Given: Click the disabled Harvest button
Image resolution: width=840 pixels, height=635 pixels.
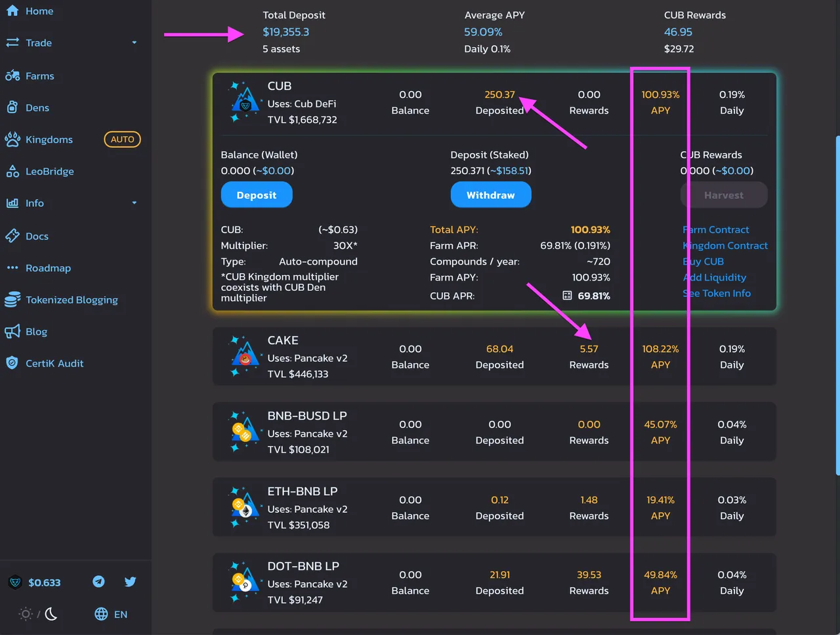Looking at the screenshot, I should coord(724,195).
